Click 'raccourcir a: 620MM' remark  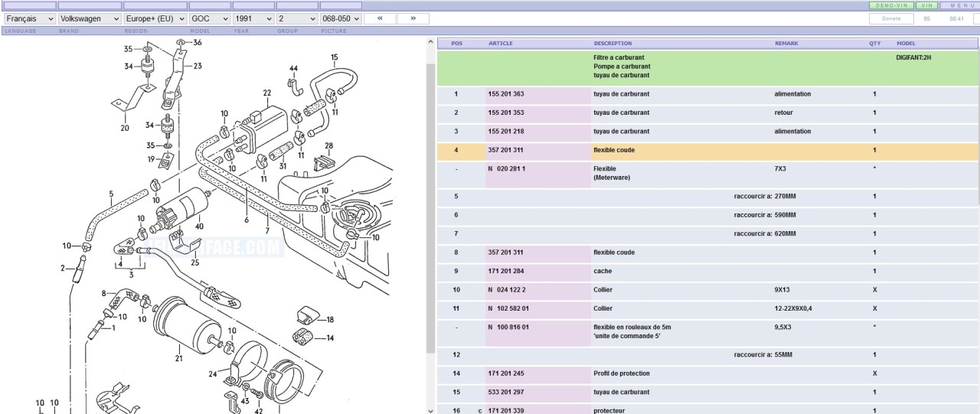(x=765, y=233)
